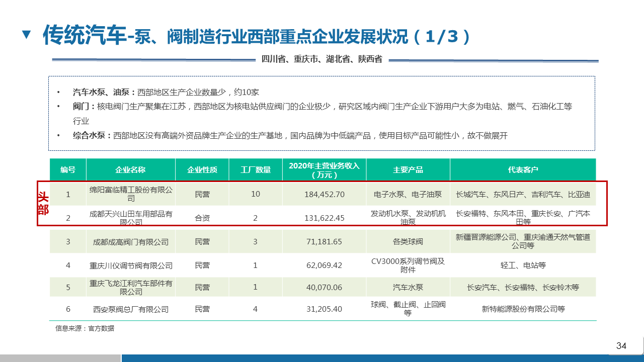Click the 企业性质 column header
The height and width of the screenshot is (362, 644).
(202, 169)
